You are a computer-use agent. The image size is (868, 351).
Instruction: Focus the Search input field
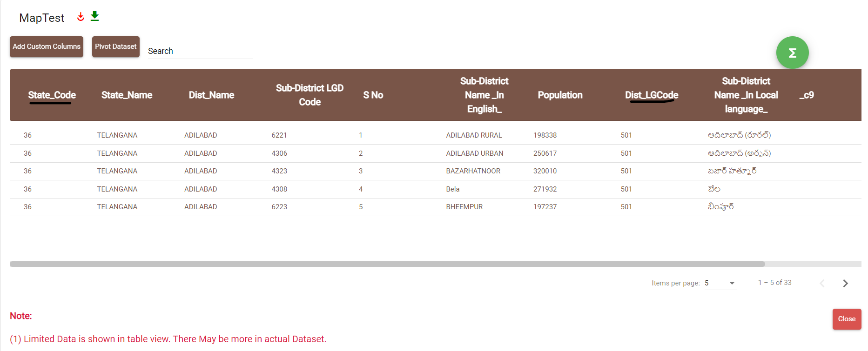200,51
